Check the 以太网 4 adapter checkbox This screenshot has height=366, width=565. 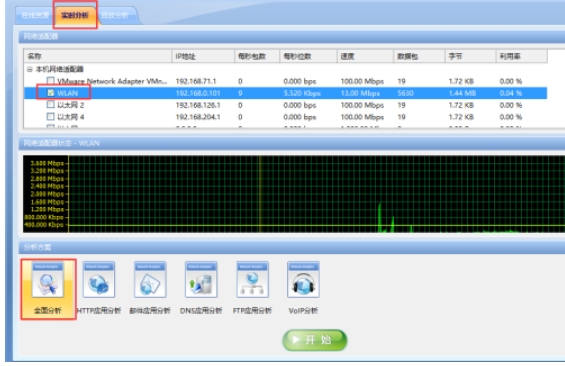[x=50, y=117]
